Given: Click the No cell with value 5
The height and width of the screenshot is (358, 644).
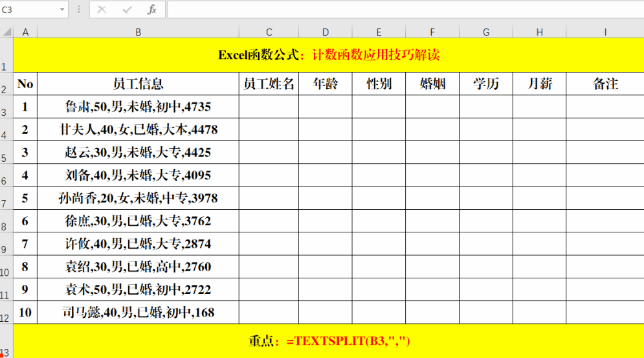Looking at the screenshot, I should [25, 198].
